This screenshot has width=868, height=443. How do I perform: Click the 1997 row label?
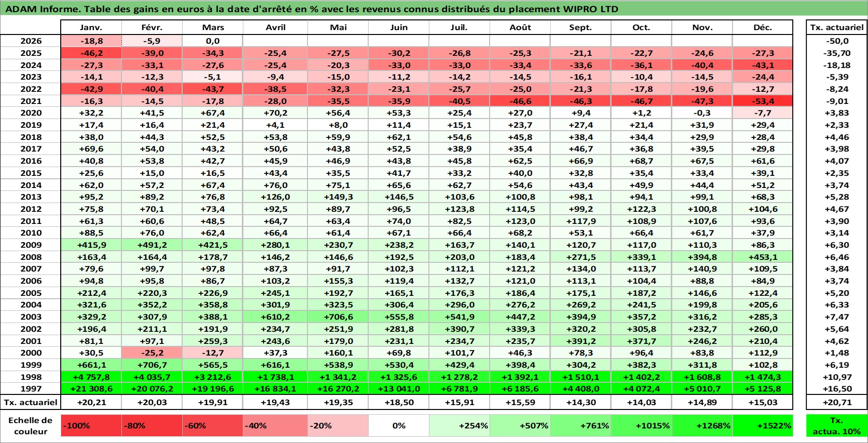(x=31, y=389)
